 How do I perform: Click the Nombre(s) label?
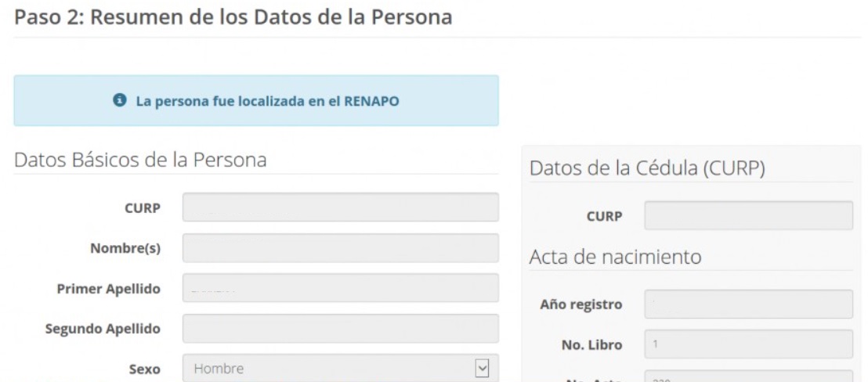tap(125, 248)
